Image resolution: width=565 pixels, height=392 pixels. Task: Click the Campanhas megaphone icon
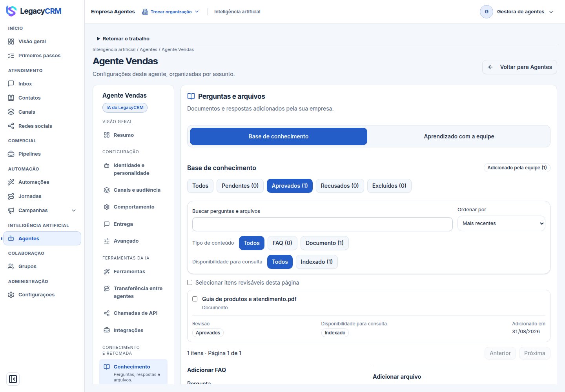coord(11,210)
